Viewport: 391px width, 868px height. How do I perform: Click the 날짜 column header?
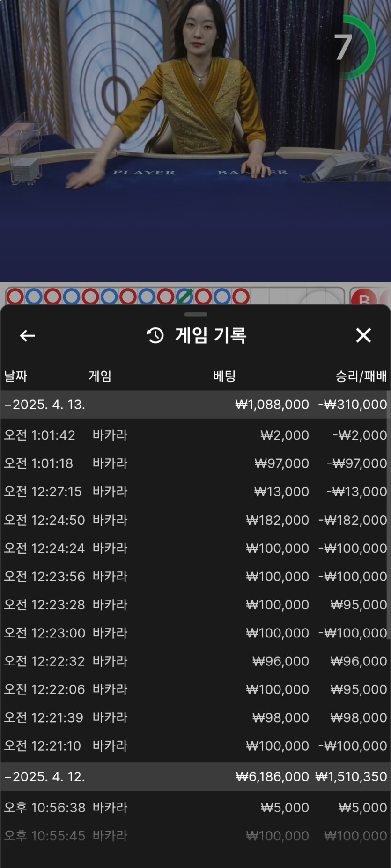click(16, 376)
